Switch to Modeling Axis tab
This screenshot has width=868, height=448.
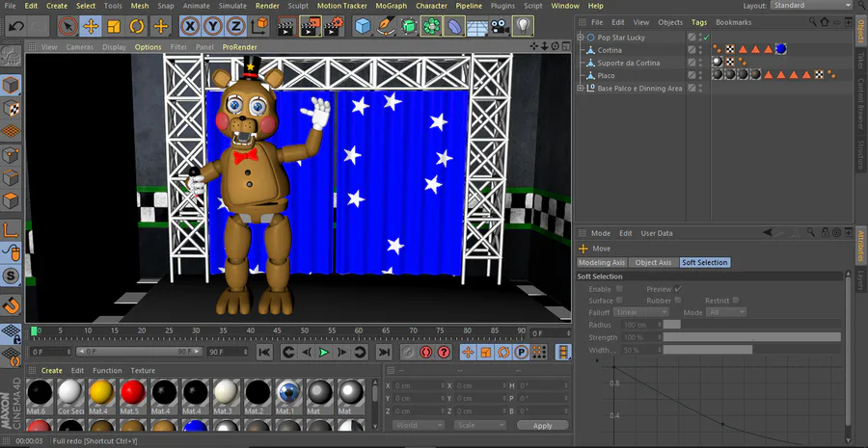click(x=602, y=262)
